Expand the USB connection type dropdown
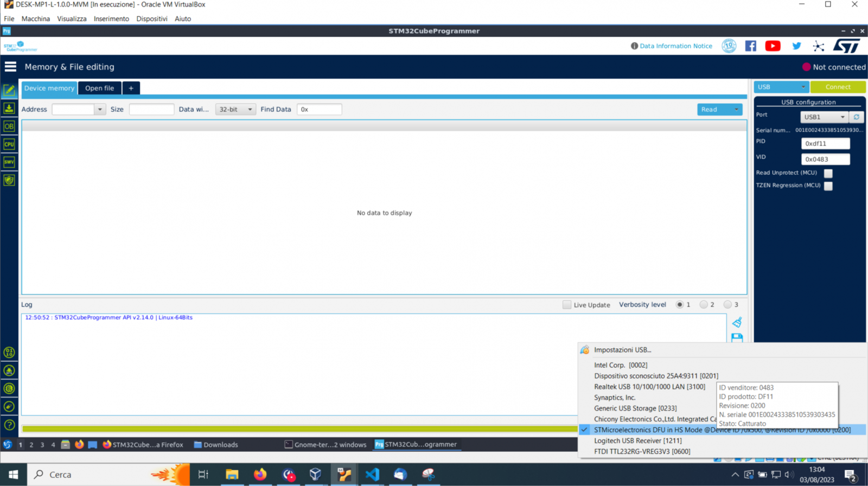Screen dimensions: 868x486 coord(781,87)
